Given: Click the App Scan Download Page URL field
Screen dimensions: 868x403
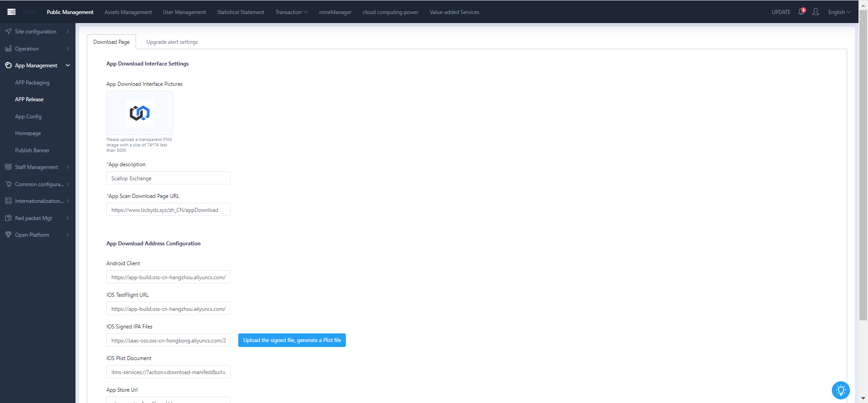Looking at the screenshot, I should pos(168,210).
